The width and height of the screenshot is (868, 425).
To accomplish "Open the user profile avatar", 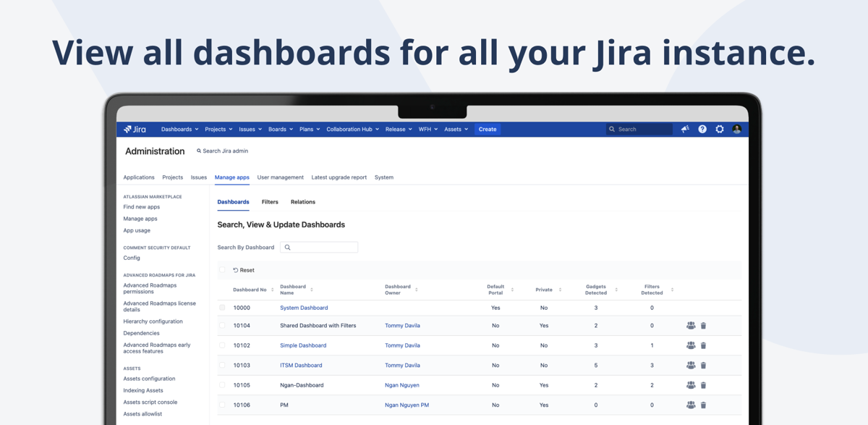I will tap(737, 130).
